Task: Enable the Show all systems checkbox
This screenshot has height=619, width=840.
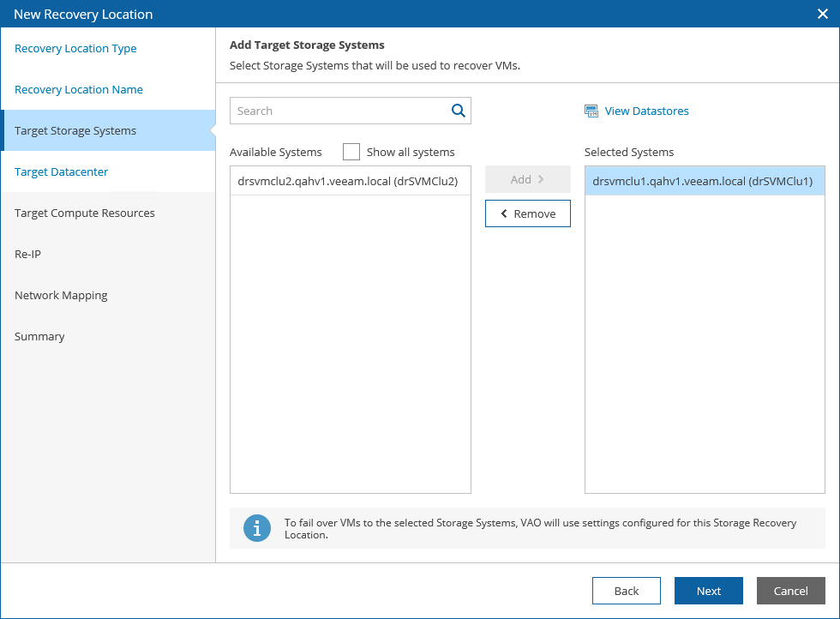Action: point(351,152)
